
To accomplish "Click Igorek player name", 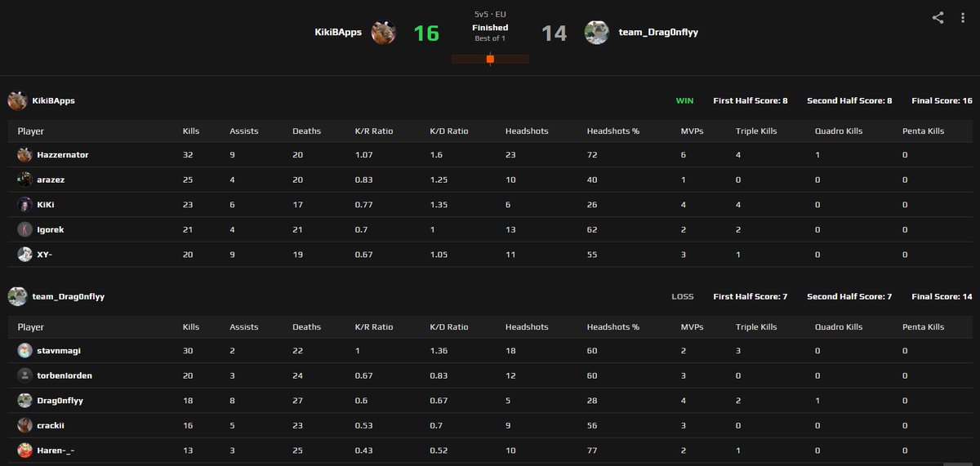I will click(51, 229).
